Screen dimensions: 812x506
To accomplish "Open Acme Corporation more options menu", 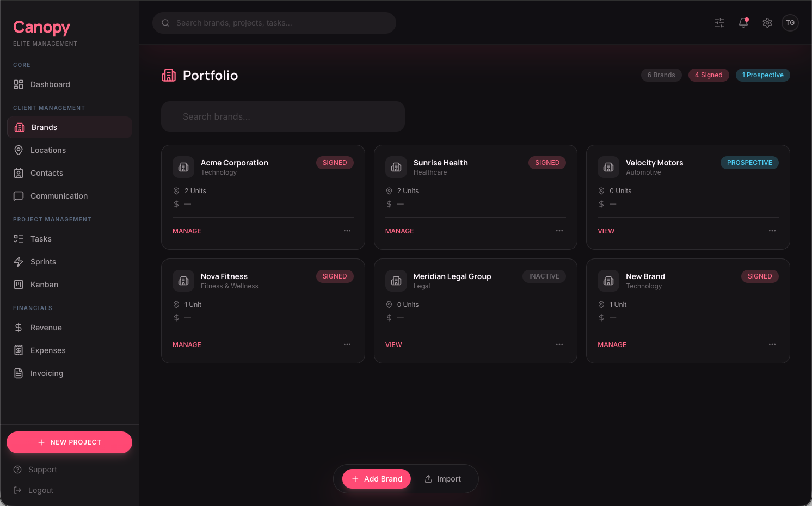I will tap(347, 231).
